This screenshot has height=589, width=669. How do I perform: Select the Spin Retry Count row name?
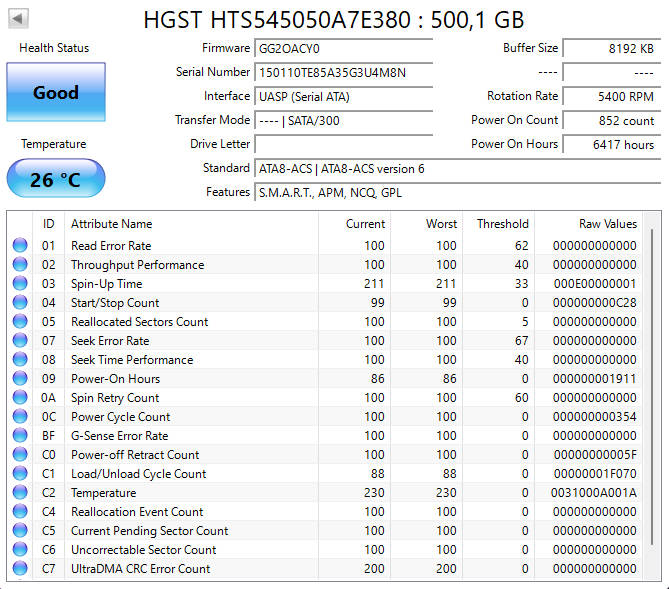[115, 398]
